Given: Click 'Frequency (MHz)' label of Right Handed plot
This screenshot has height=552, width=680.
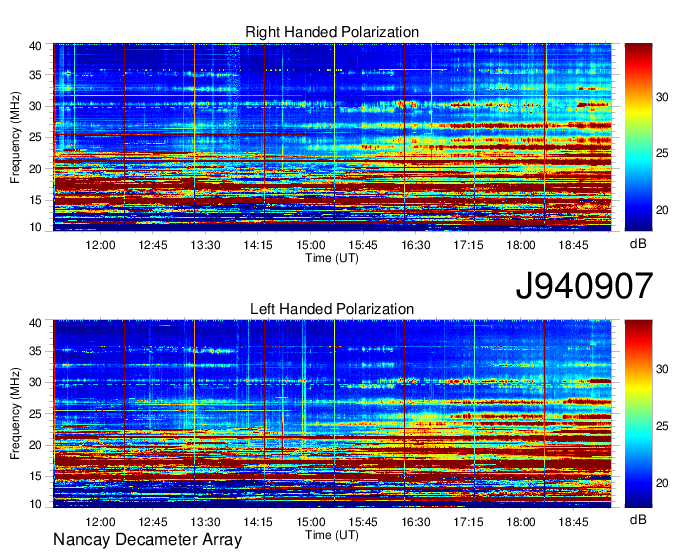Looking at the screenshot, I should pyautogui.click(x=15, y=137).
